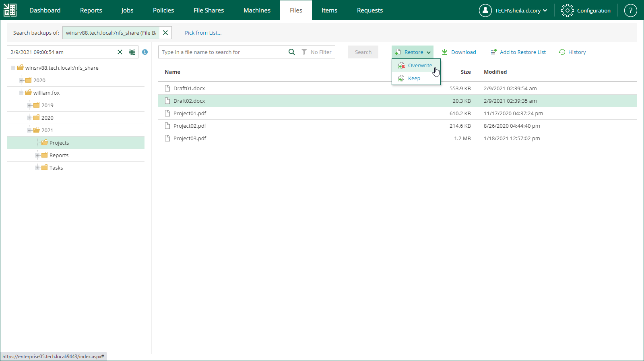Click the Pick from List link
Viewport: 644px width, 361px height.
(x=203, y=33)
